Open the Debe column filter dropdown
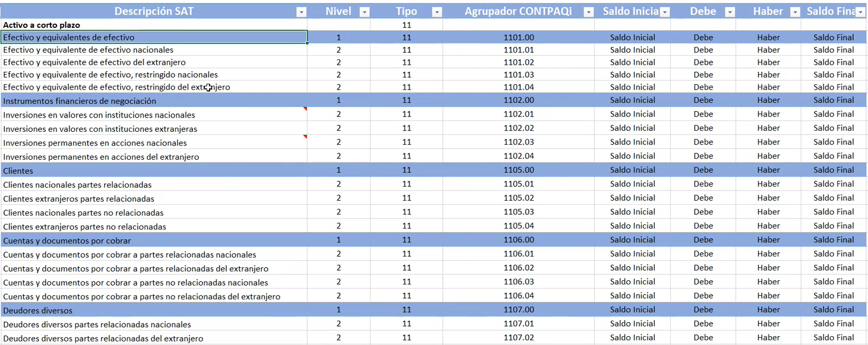The height and width of the screenshot is (345, 868). [x=730, y=12]
